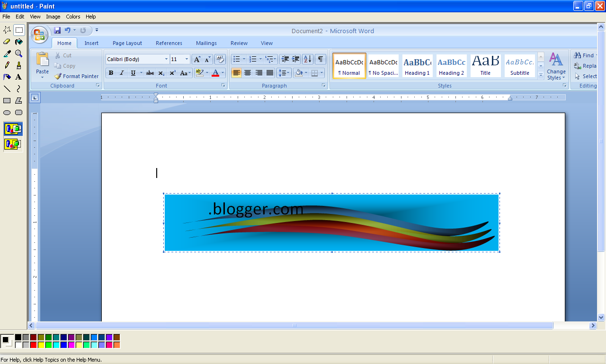
Task: Enable Center alignment in Word Paragraph group
Action: point(248,73)
